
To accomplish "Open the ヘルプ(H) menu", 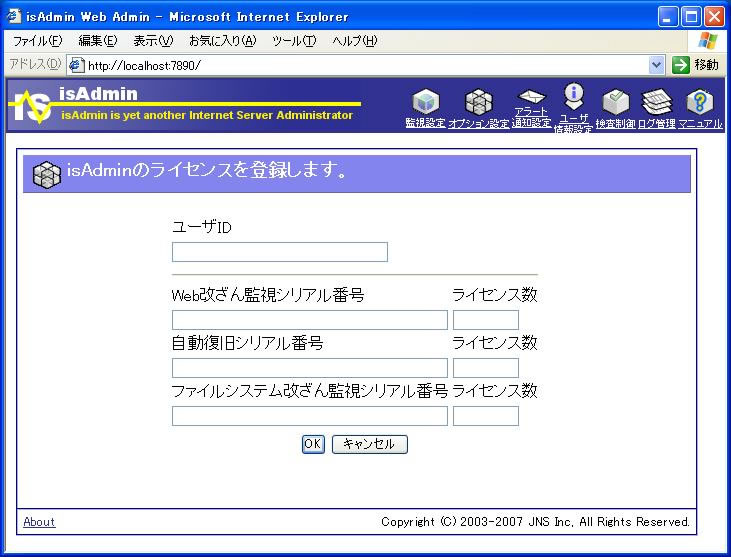I will 355,41.
